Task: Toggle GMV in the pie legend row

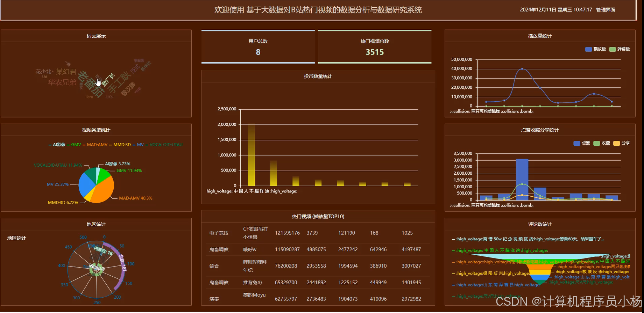Action: pyautogui.click(x=74, y=145)
